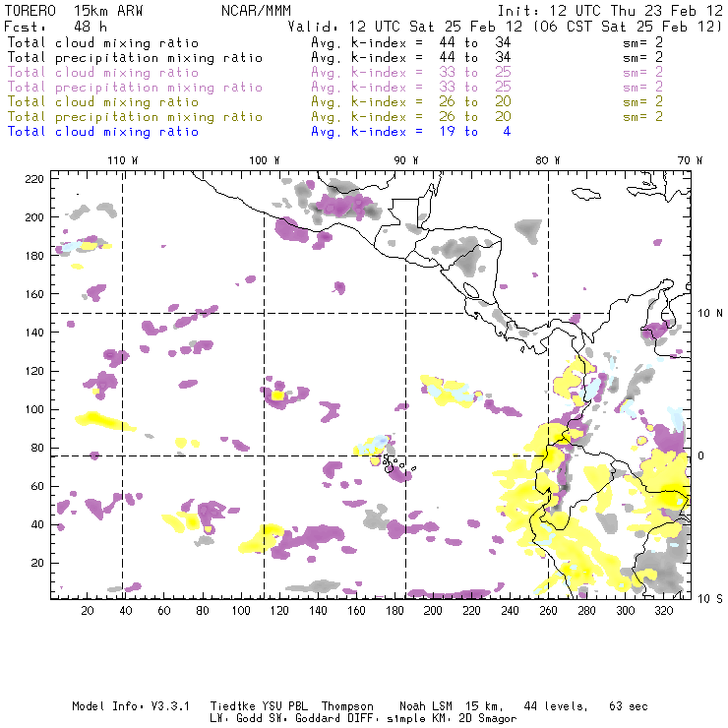Click the olive "Total precipitation mixing ratio" legend row
The image size is (728, 728).
(335, 116)
